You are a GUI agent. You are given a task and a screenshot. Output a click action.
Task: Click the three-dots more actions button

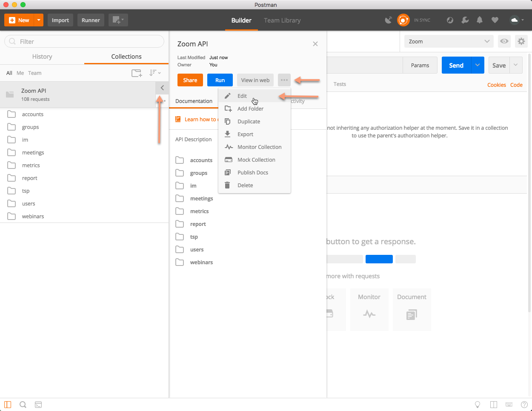[284, 80]
